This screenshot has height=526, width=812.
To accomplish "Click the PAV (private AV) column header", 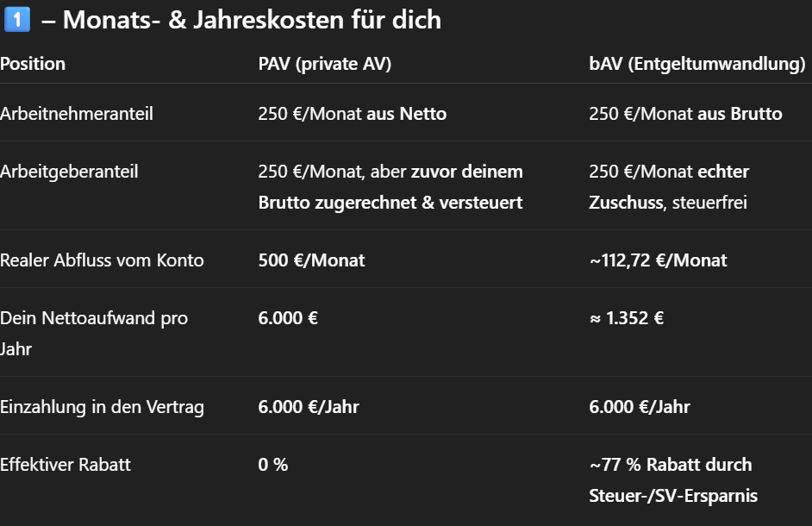I will tap(325, 64).
